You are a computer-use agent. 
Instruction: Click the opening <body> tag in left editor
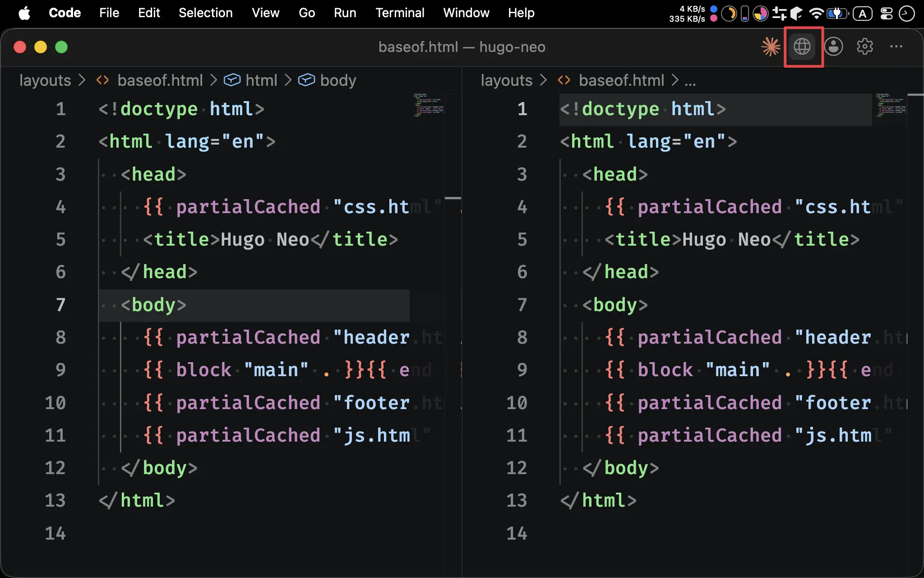153,305
